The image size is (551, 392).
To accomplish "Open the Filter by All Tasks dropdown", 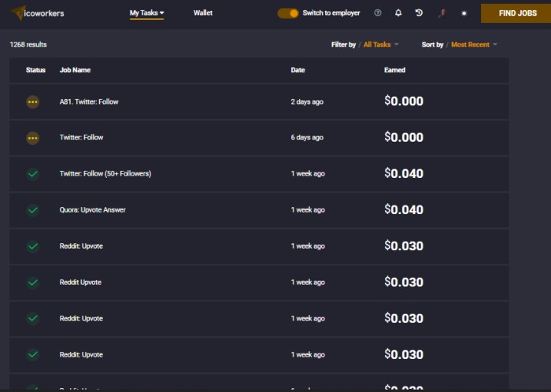I will [x=381, y=45].
